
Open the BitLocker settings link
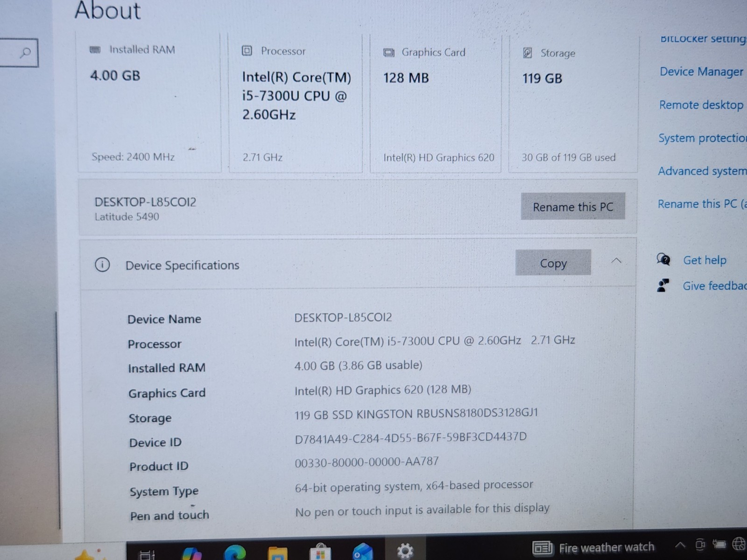point(703,39)
